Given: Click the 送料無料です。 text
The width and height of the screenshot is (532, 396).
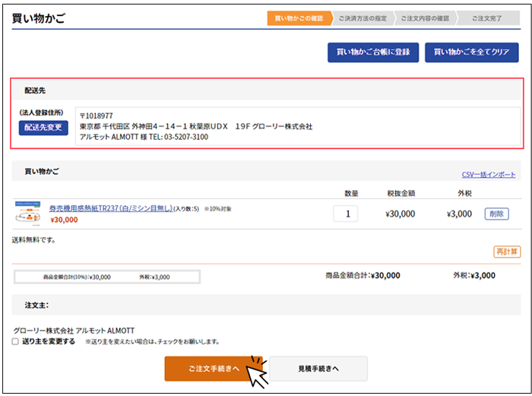Looking at the screenshot, I should [x=33, y=240].
